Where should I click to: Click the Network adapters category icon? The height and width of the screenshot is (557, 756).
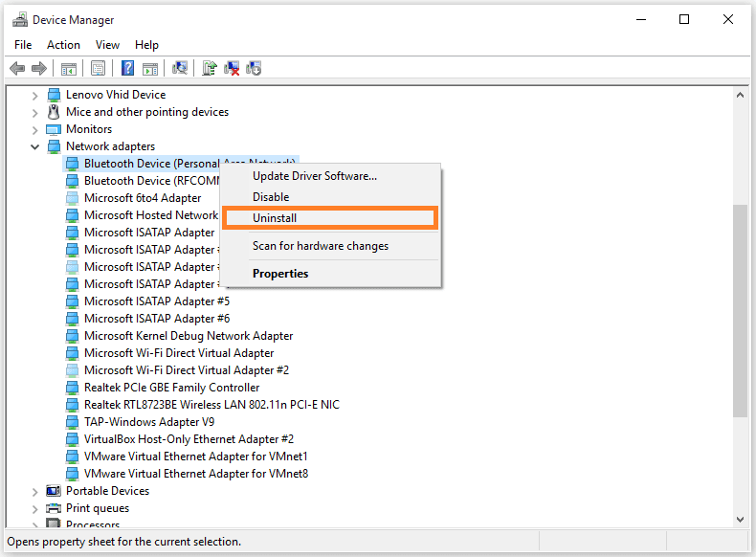point(54,146)
